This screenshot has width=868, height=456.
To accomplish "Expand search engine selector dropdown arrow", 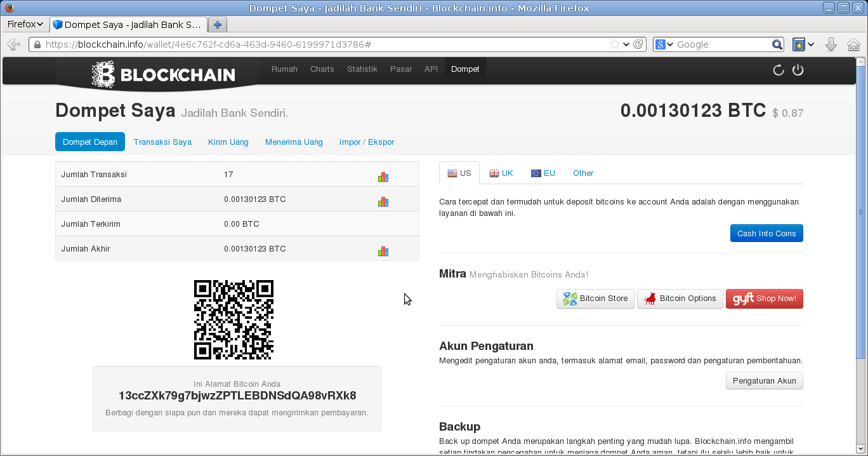I will click(670, 44).
